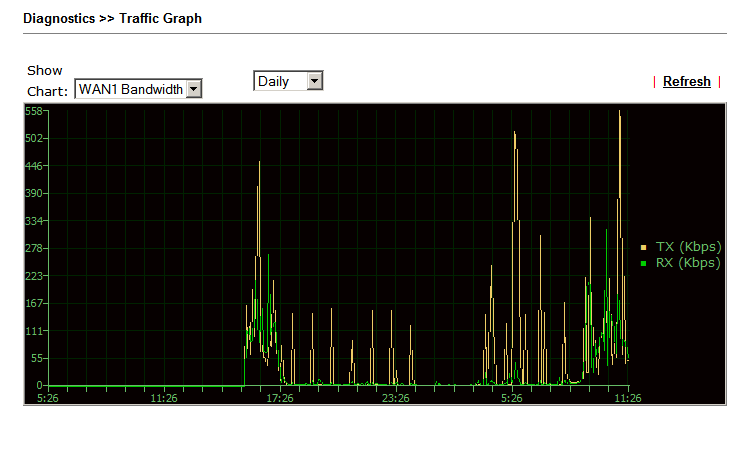Click the 167 value on the y-axis
Viewport: 749px width, 451px height.
coord(33,303)
